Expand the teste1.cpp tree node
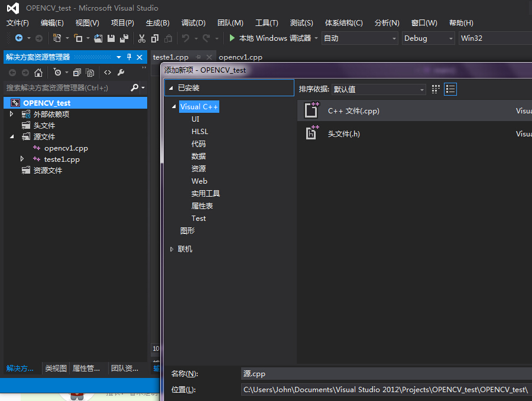532x401 pixels. coord(22,159)
